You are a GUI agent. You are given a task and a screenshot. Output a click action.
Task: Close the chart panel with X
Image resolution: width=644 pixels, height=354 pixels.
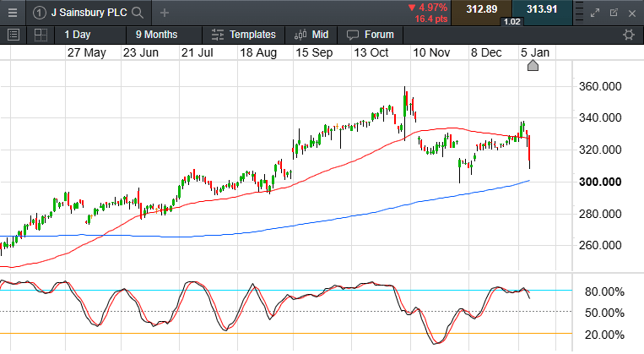(631, 13)
